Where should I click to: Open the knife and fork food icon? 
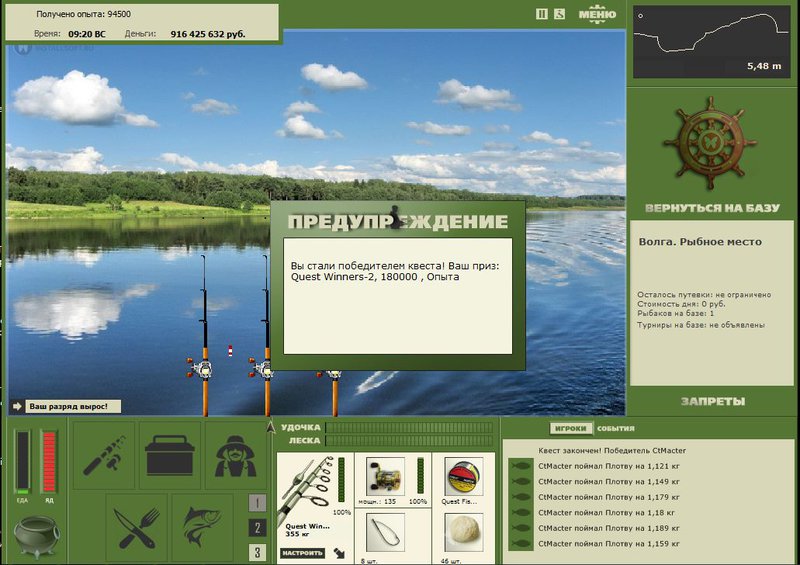137,527
